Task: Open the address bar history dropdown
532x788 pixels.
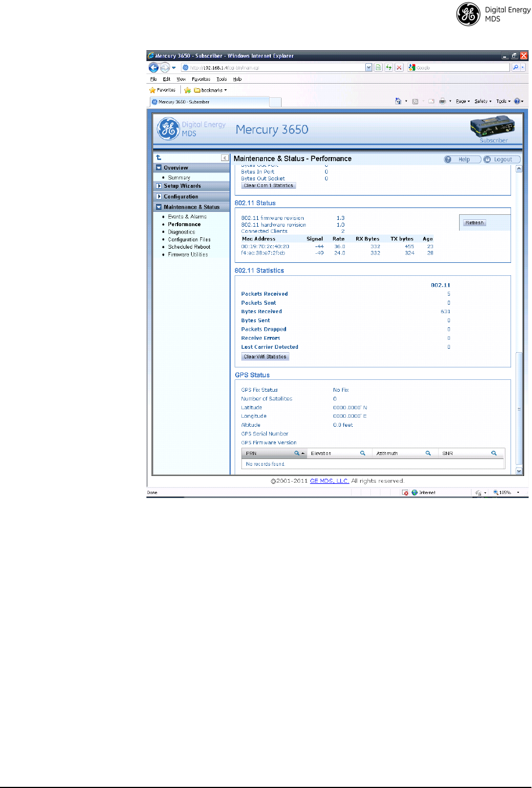Action: [x=369, y=67]
